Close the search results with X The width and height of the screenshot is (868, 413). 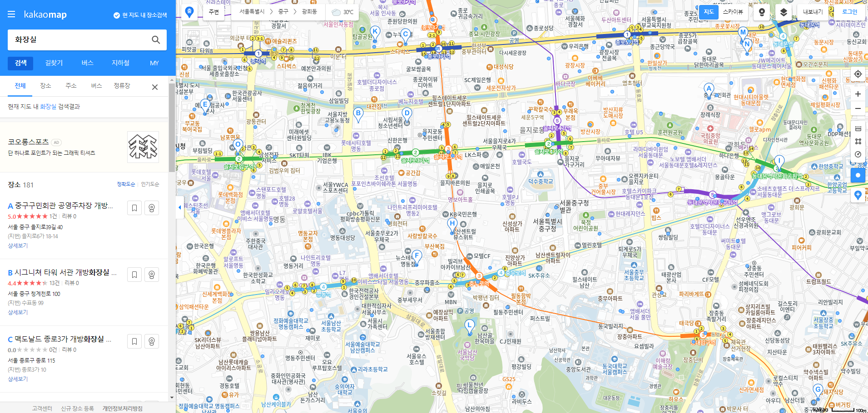click(155, 87)
